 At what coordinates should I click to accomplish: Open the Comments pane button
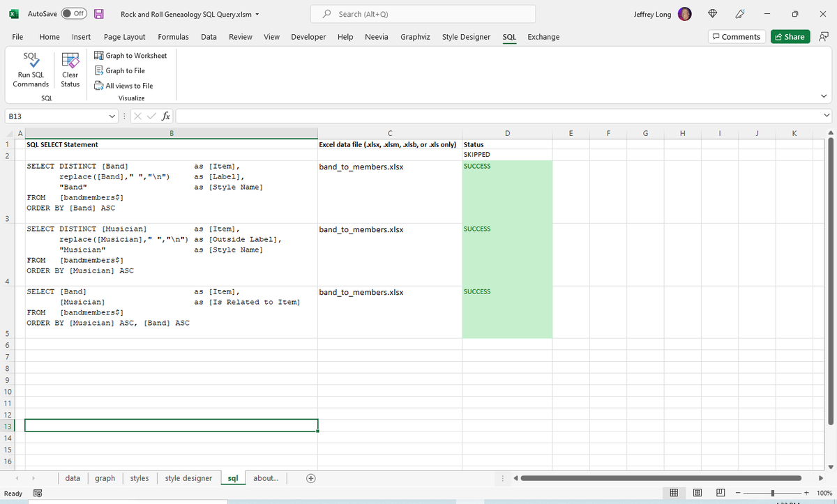[736, 37]
